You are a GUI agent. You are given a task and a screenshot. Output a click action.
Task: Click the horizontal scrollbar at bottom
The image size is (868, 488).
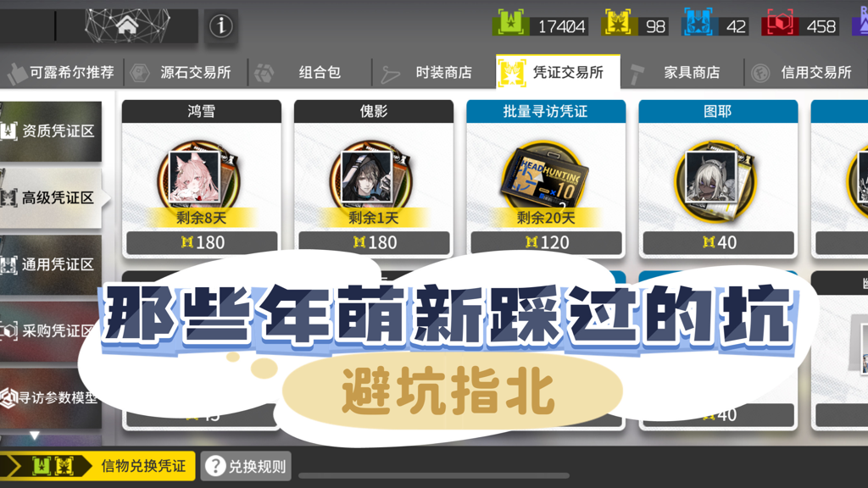(433, 476)
